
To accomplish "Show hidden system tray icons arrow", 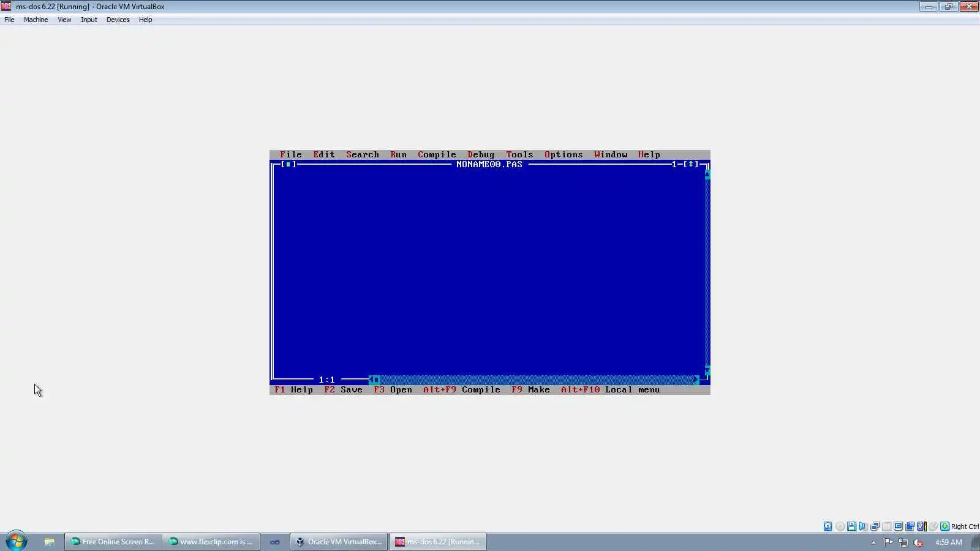I will [x=873, y=542].
